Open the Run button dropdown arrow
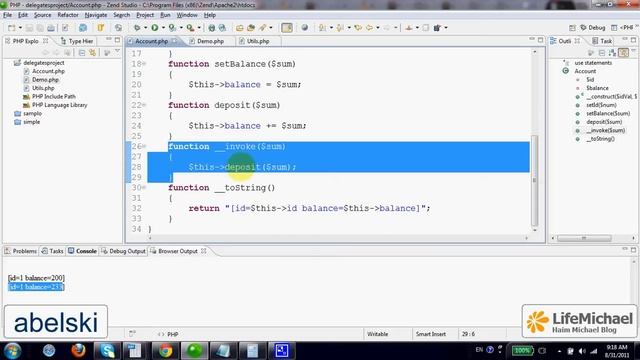Screen dimensions: 640x360 [163, 28]
